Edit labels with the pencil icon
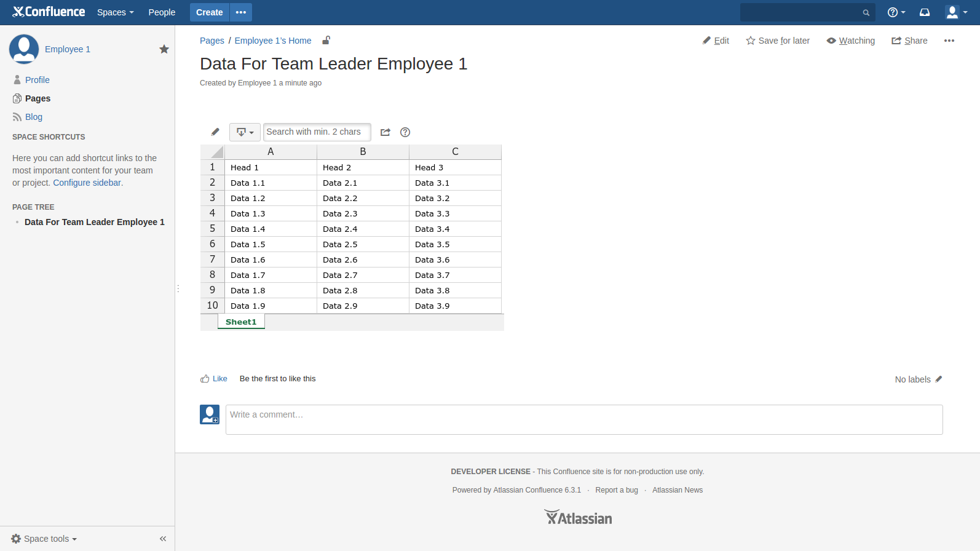This screenshot has height=551, width=980. 939,379
